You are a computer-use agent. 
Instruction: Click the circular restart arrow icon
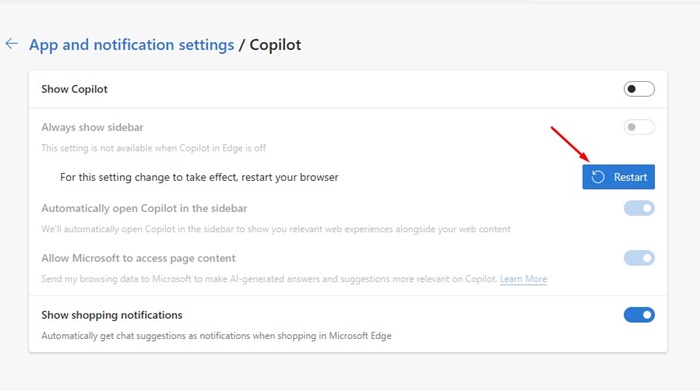click(x=598, y=177)
